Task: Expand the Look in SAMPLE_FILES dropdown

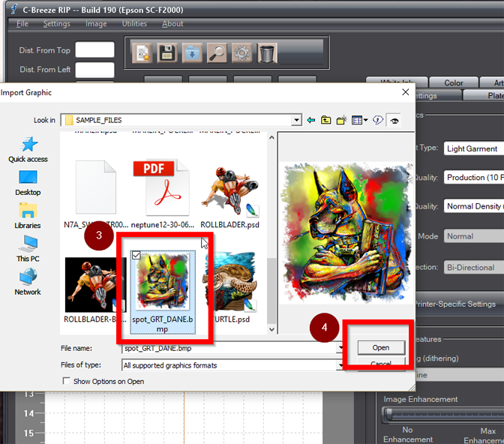Action: [296, 121]
